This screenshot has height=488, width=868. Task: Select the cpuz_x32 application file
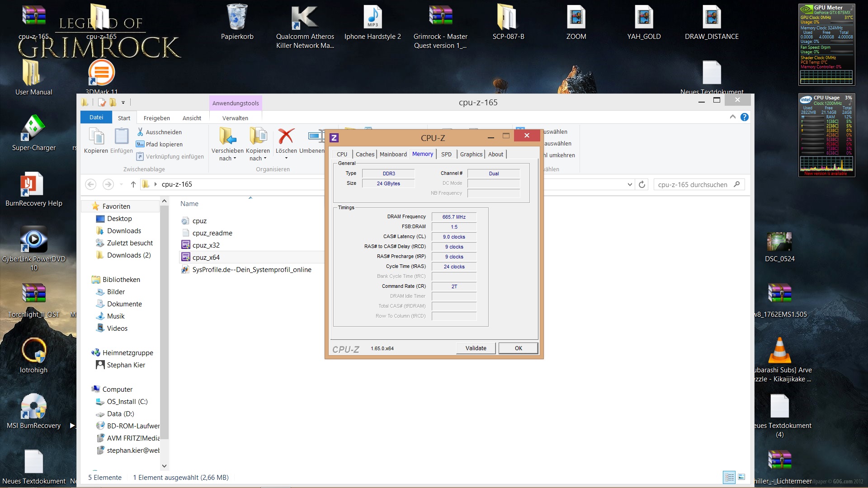point(206,245)
